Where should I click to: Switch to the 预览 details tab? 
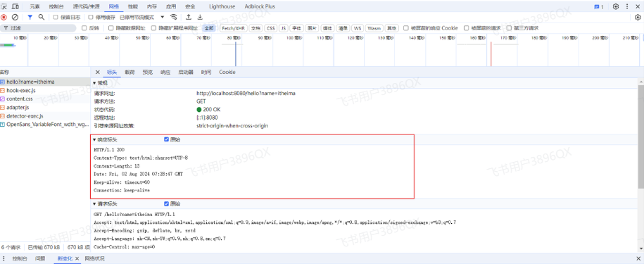coord(147,72)
